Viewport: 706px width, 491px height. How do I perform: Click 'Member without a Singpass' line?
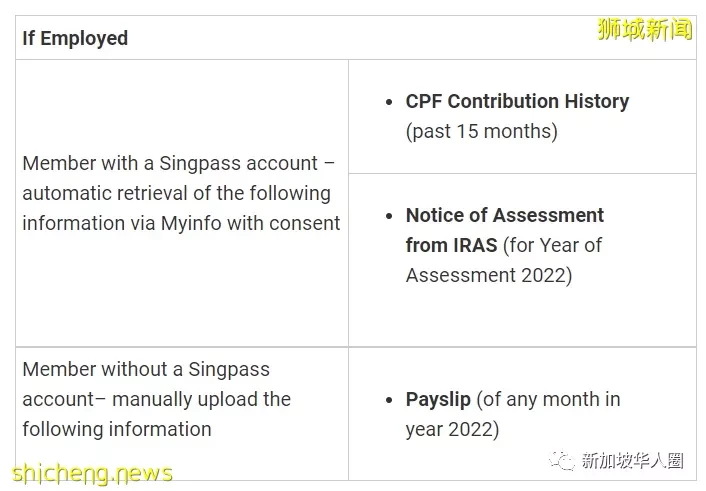[146, 369]
